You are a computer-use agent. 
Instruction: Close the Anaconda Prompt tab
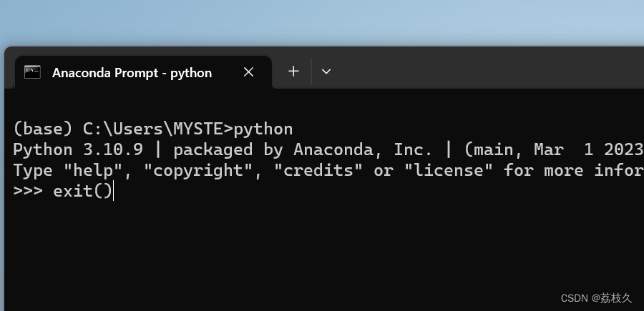point(248,71)
